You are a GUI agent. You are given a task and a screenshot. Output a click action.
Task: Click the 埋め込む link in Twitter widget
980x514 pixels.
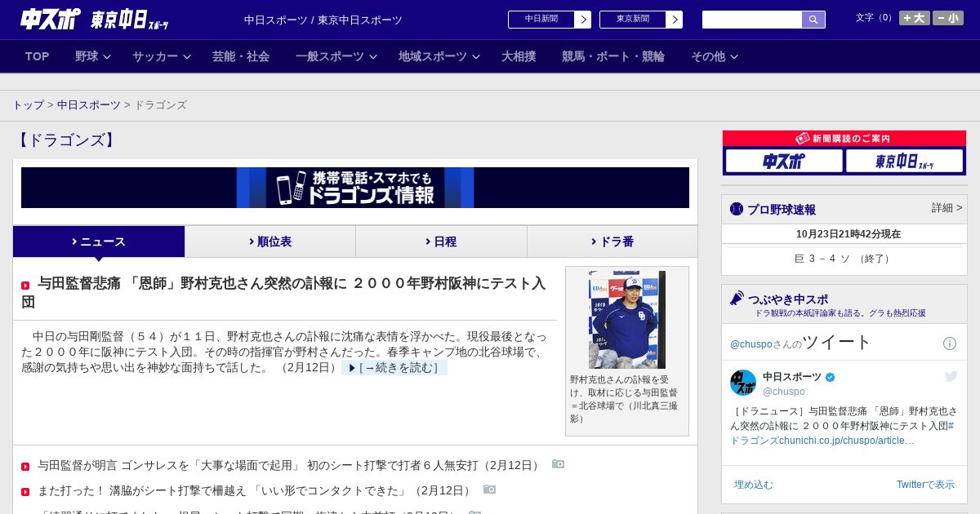(753, 485)
